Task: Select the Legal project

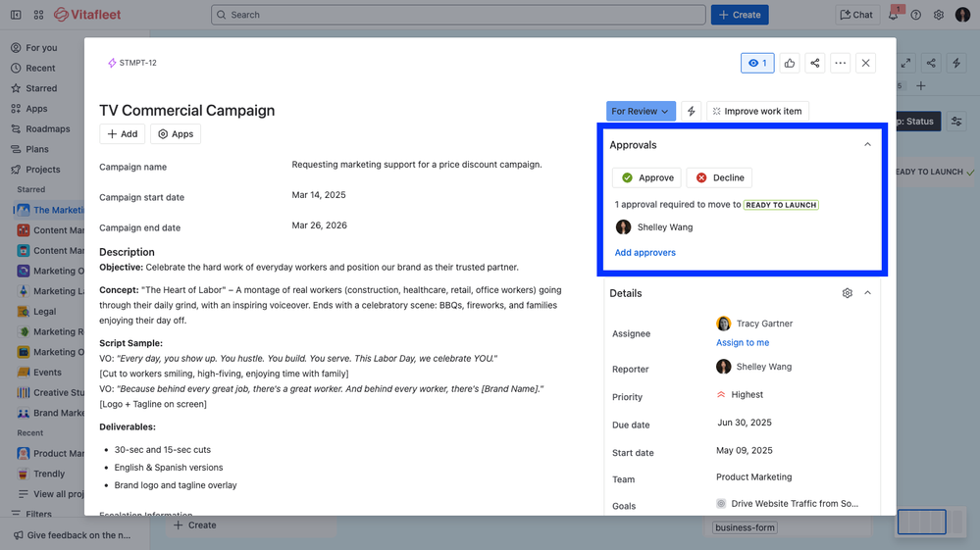Action: (44, 312)
